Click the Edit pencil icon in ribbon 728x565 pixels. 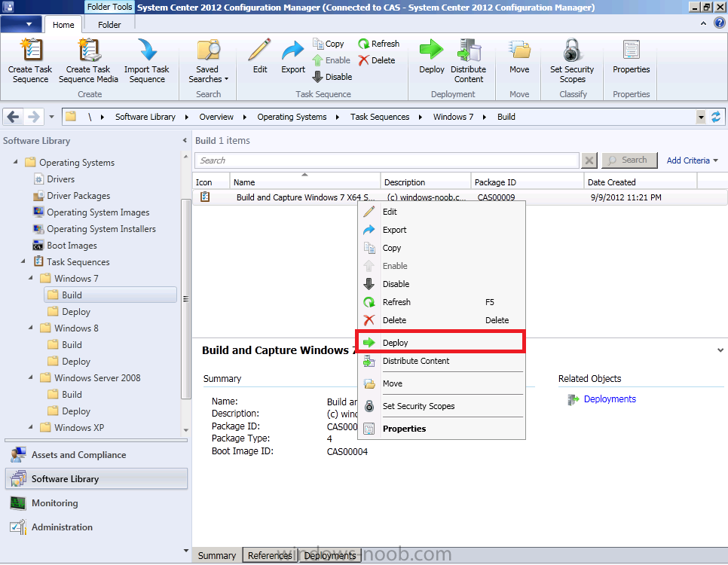(x=259, y=50)
